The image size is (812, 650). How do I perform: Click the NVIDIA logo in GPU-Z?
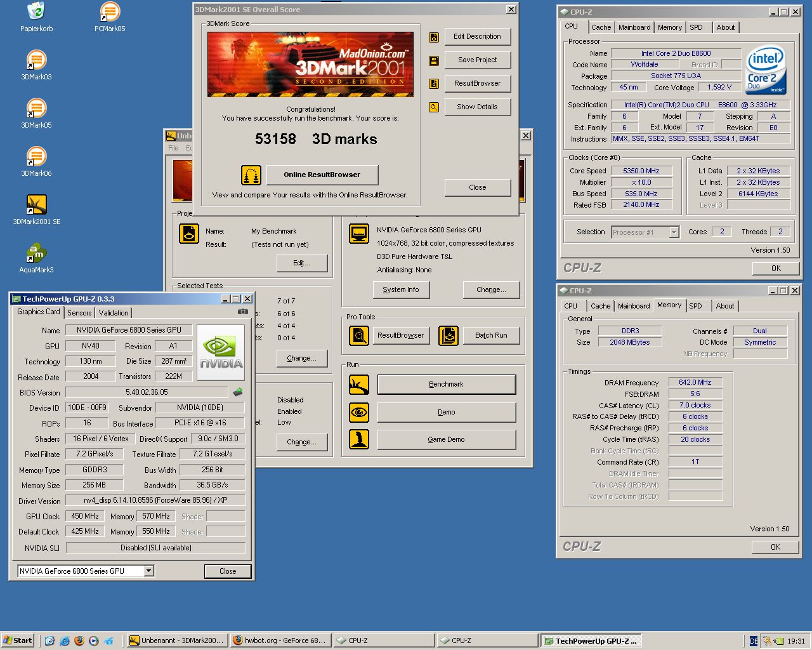coord(221,353)
